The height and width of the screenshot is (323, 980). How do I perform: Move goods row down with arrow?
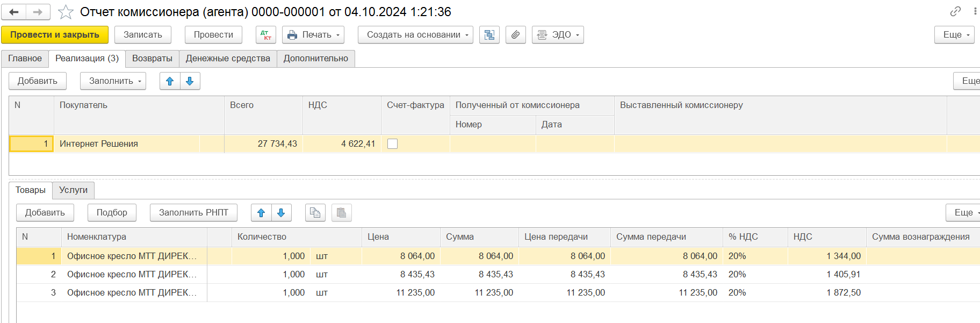(281, 213)
